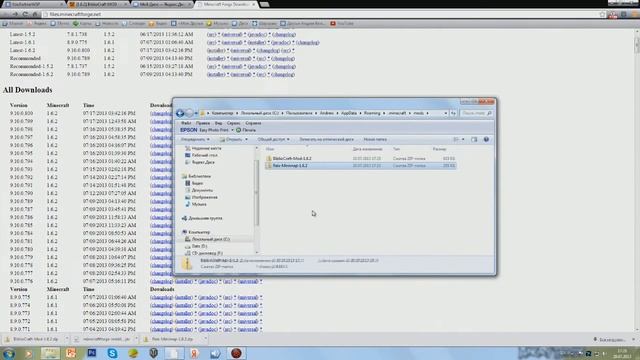Open Photoshop from the taskbar
Image resolution: width=640 pixels, height=360 pixels.
tap(91, 353)
